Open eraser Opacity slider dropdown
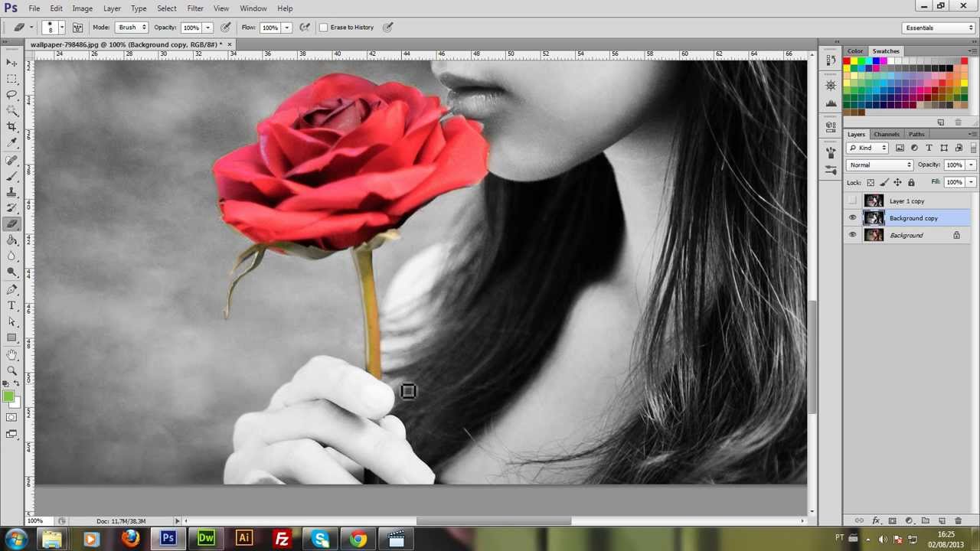980x551 pixels. [207, 28]
